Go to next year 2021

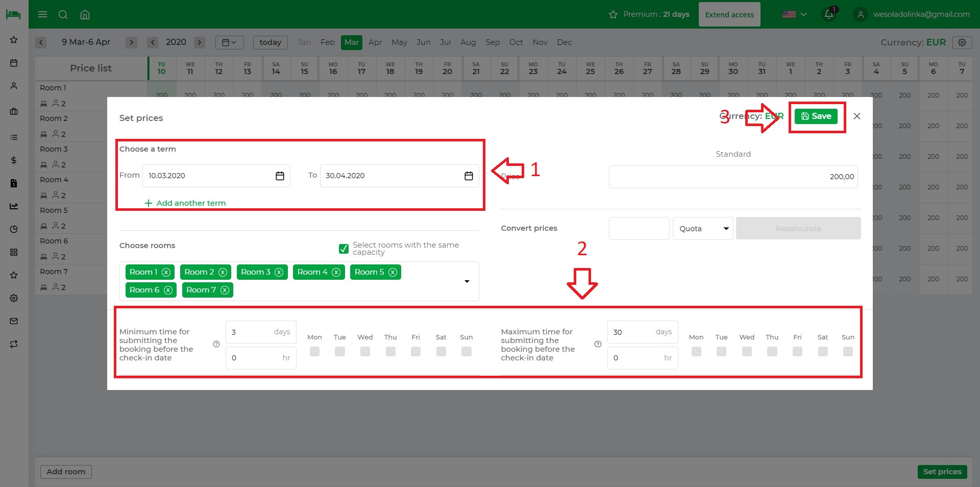[x=200, y=42]
